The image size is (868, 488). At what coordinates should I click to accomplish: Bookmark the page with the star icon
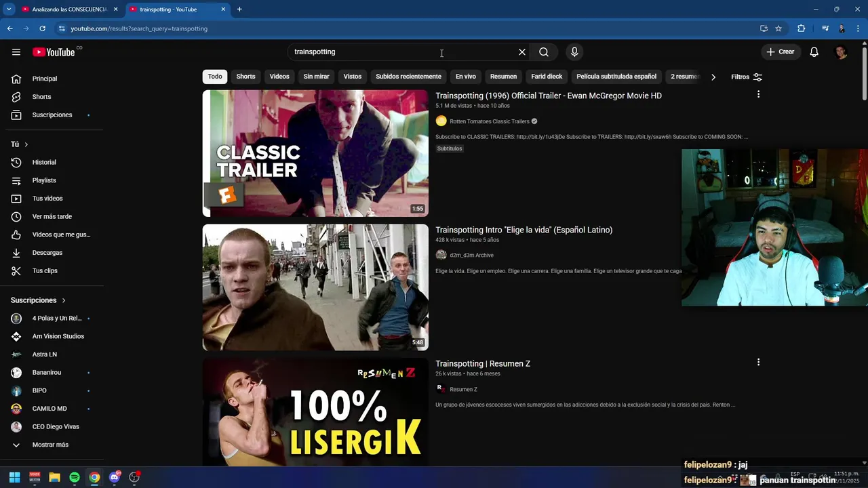click(778, 28)
